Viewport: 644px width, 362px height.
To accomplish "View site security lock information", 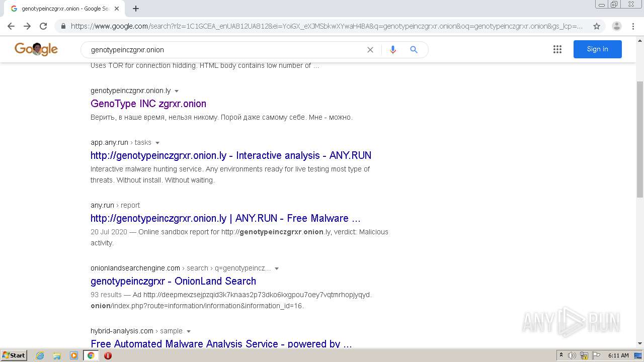I will (63, 26).
